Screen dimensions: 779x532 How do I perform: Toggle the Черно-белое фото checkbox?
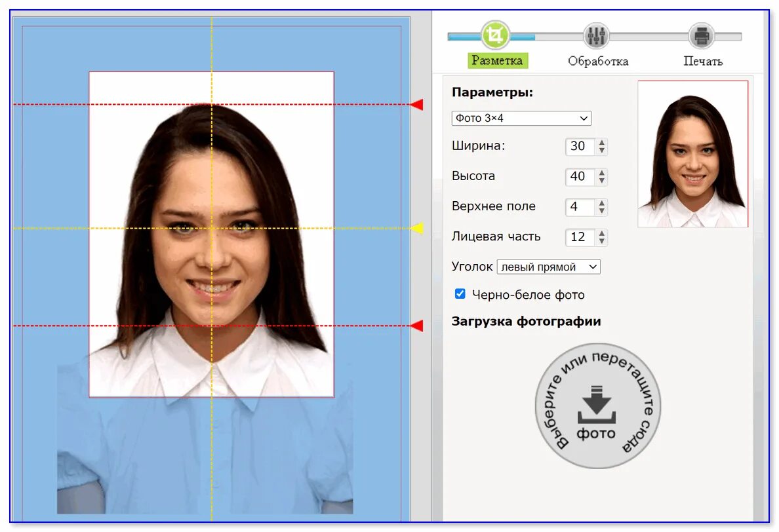pyautogui.click(x=460, y=294)
